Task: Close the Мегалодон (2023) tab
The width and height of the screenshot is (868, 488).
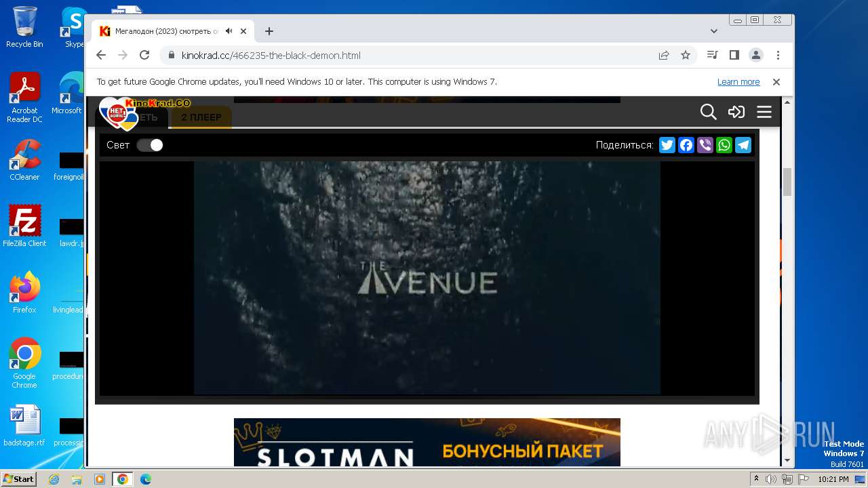Action: coord(243,31)
